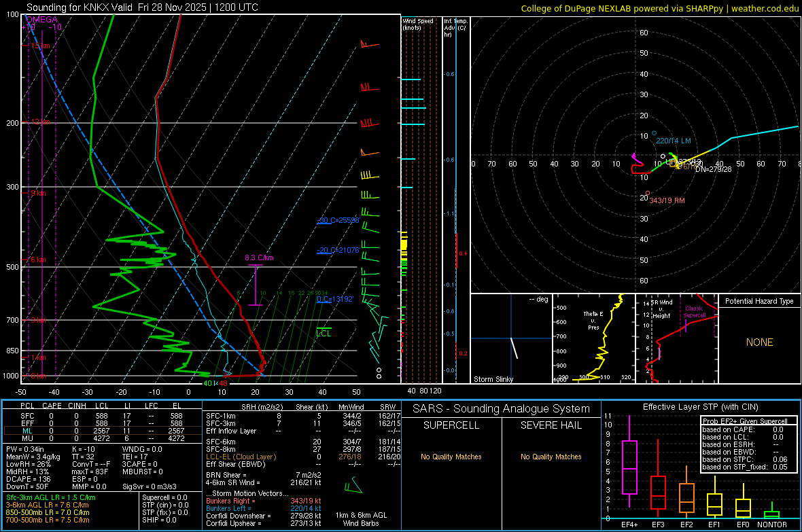Click the Effective Layer STP (with CIN) title
802x532 pixels.
[700, 407]
